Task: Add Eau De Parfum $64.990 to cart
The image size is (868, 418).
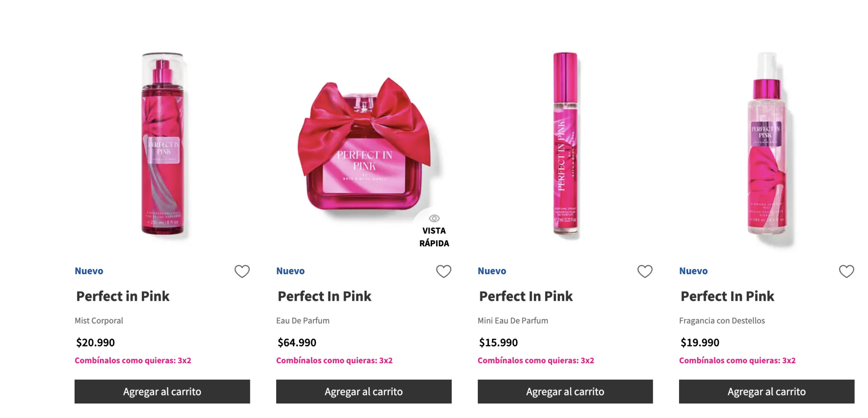Action: (x=364, y=391)
